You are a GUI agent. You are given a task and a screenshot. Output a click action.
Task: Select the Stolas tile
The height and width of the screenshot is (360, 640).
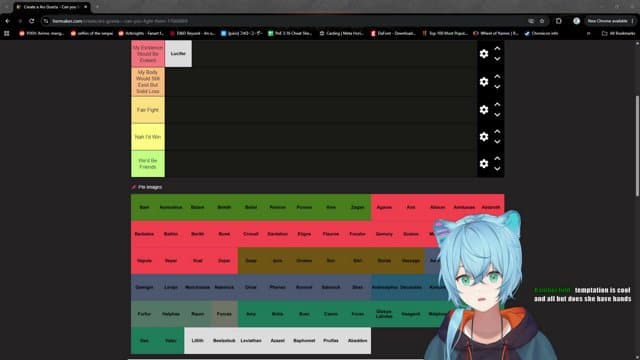384,260
